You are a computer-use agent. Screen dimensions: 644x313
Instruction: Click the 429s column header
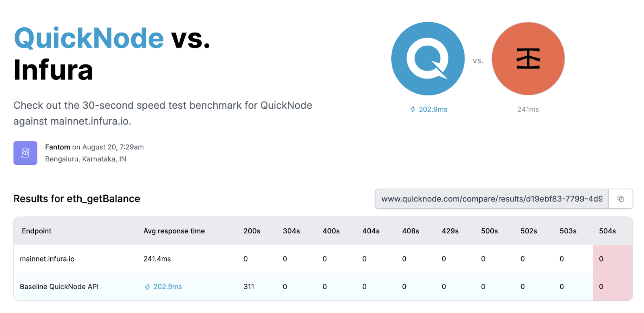click(450, 231)
